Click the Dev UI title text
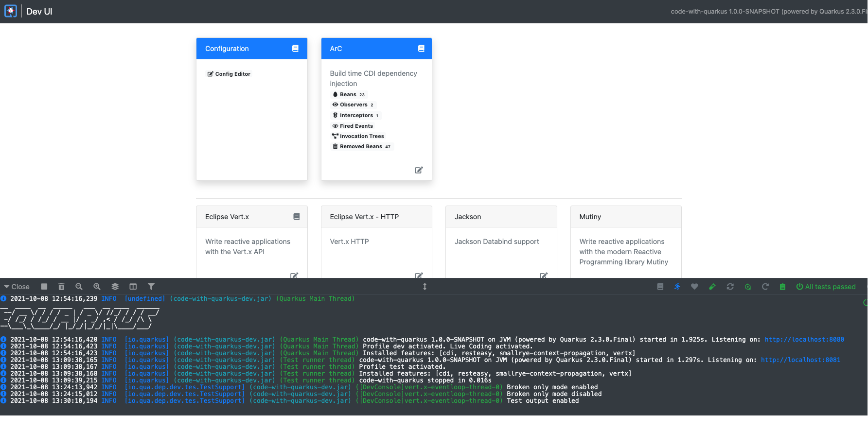Viewport: 868px width, 432px height. pos(39,12)
